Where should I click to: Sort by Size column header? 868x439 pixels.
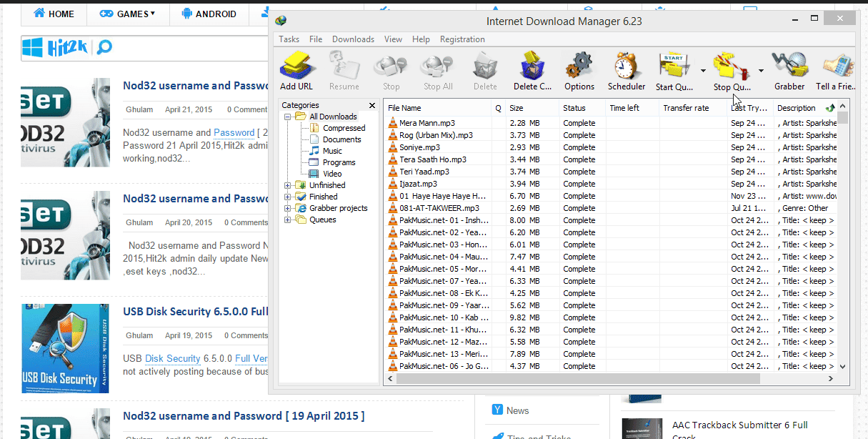point(532,108)
